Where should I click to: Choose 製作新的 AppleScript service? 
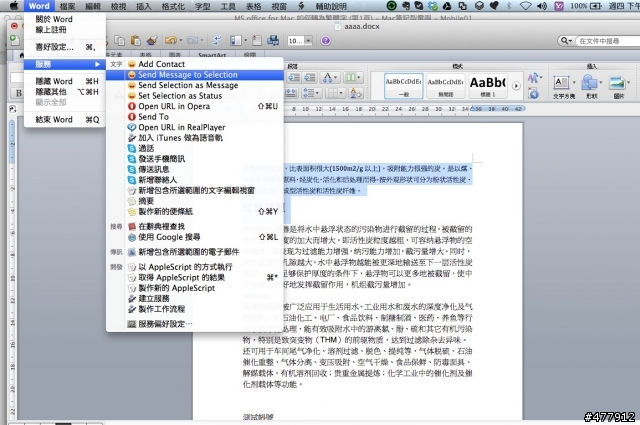(x=195, y=288)
